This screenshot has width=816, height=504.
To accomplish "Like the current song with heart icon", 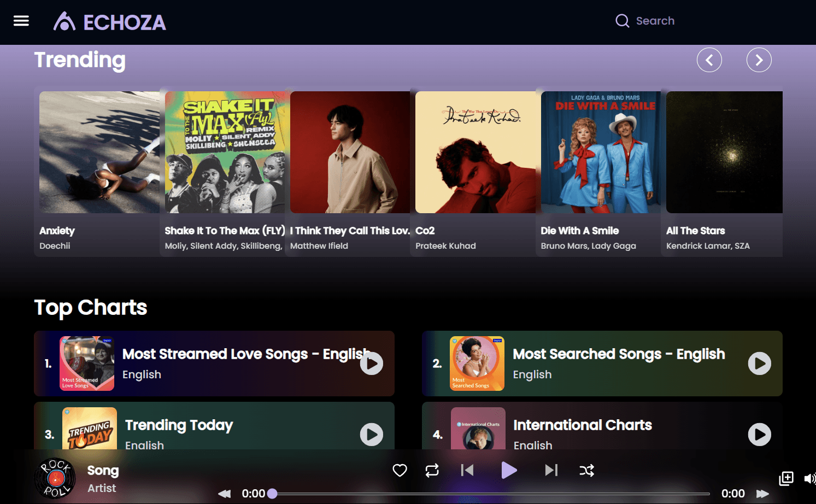I will 400,470.
